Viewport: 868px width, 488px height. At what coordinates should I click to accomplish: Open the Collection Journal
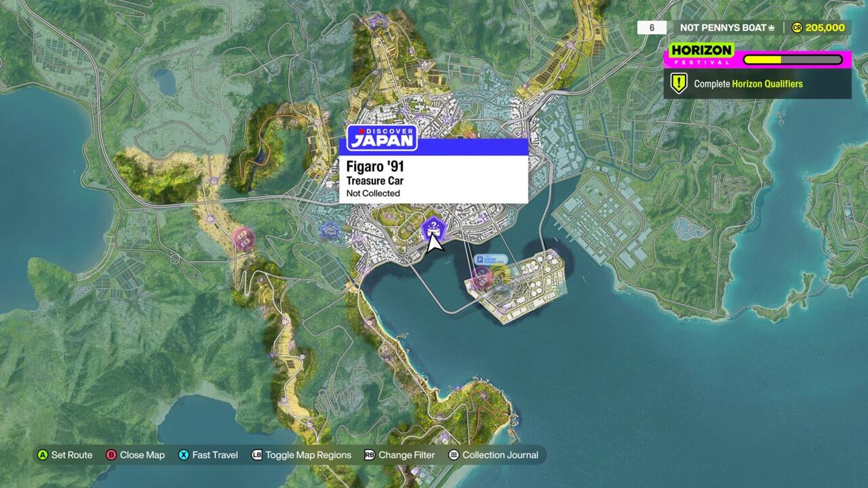point(500,455)
